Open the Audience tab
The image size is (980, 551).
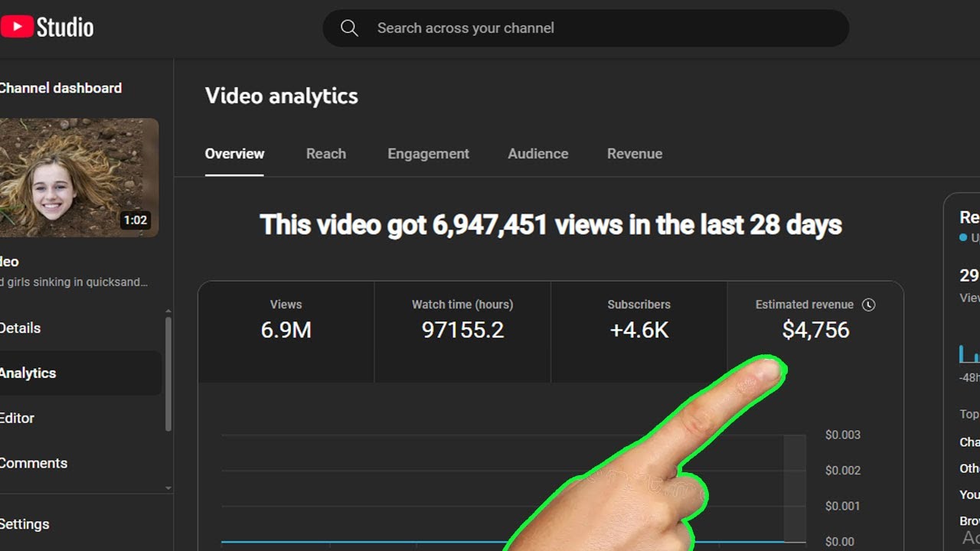click(538, 154)
